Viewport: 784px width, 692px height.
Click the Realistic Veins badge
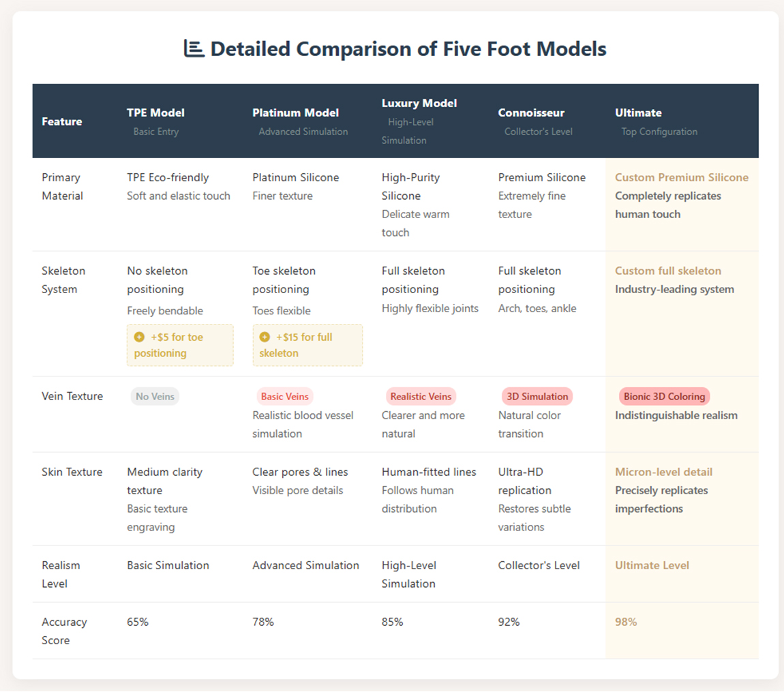click(x=421, y=396)
